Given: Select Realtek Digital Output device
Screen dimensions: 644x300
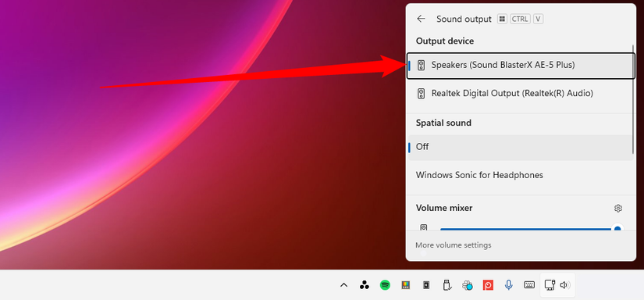Looking at the screenshot, I should (x=521, y=94).
